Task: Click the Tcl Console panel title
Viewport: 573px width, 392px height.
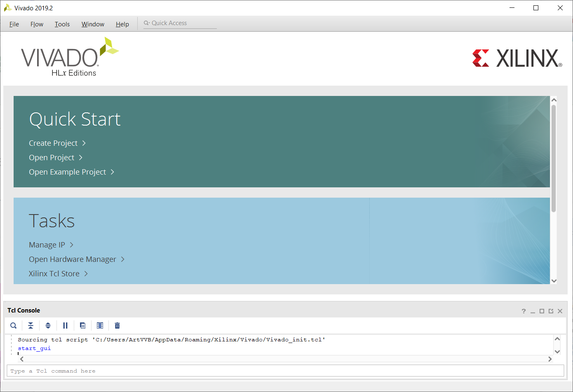Action: pyautogui.click(x=24, y=310)
